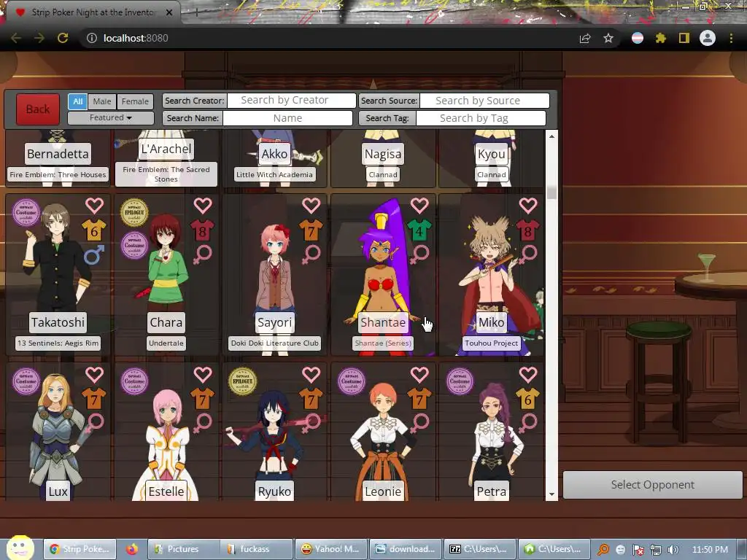This screenshot has height=560, width=747.
Task: Click Takatoshi's shirt layers icon showing 6
Action: 94,231
